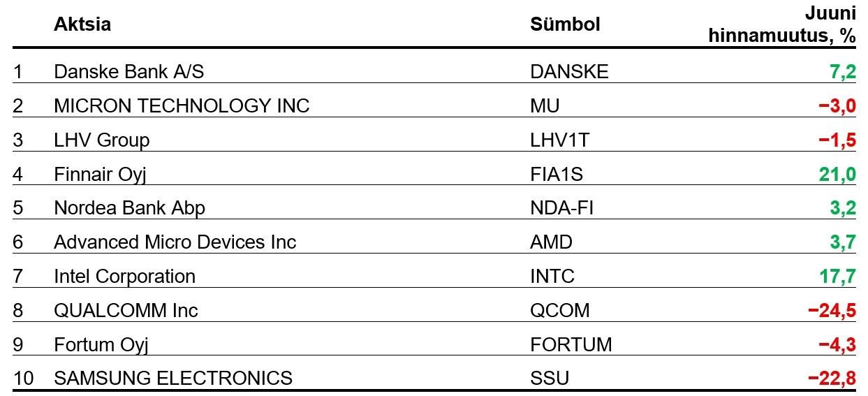
Task: Click the DANSKE ticker symbol
Action: pyautogui.click(x=570, y=71)
